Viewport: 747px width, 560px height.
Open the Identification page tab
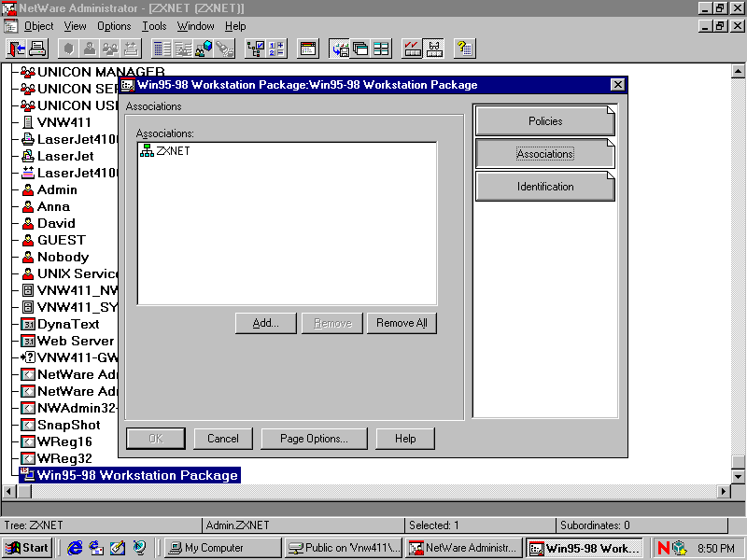[x=545, y=187]
